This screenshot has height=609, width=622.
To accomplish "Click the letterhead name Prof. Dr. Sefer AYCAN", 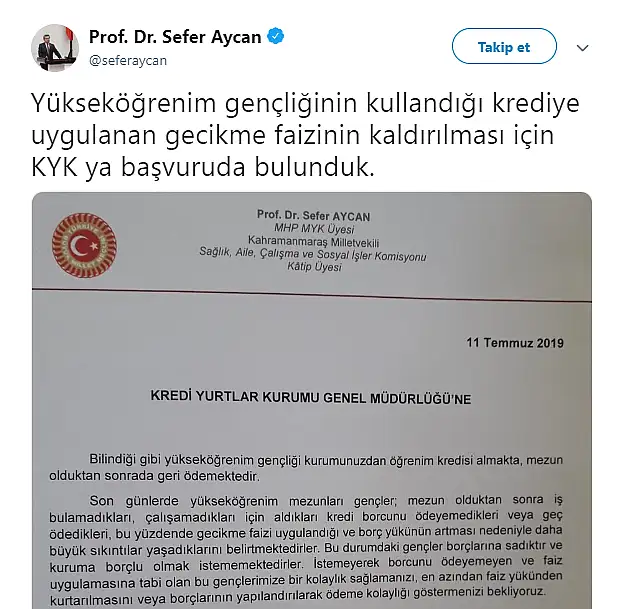I will pyautogui.click(x=313, y=215).
